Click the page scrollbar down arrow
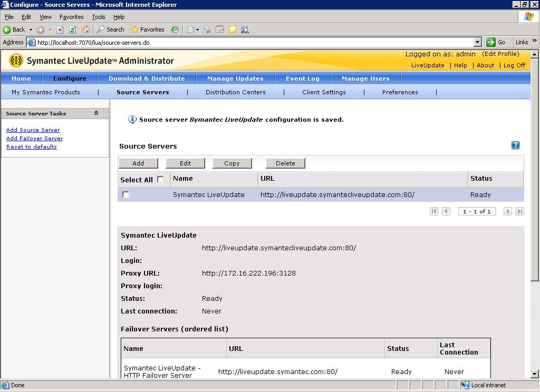The height and width of the screenshot is (392, 540). pyautogui.click(x=534, y=374)
